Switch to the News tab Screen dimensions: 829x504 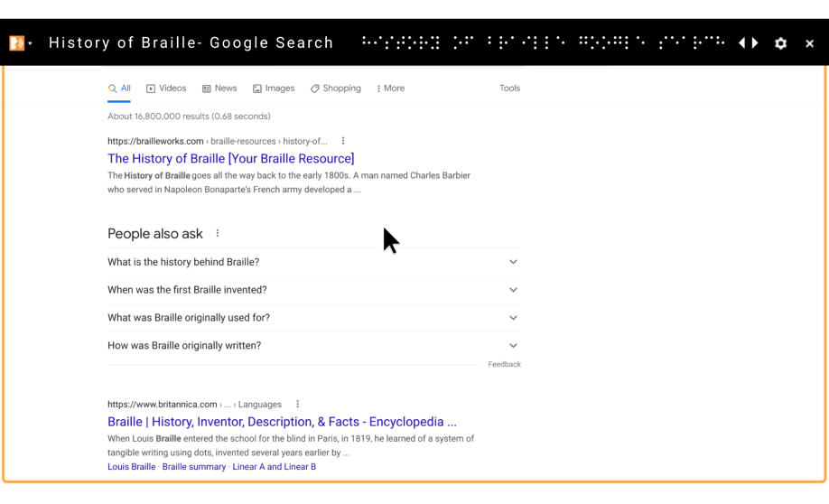coord(219,89)
